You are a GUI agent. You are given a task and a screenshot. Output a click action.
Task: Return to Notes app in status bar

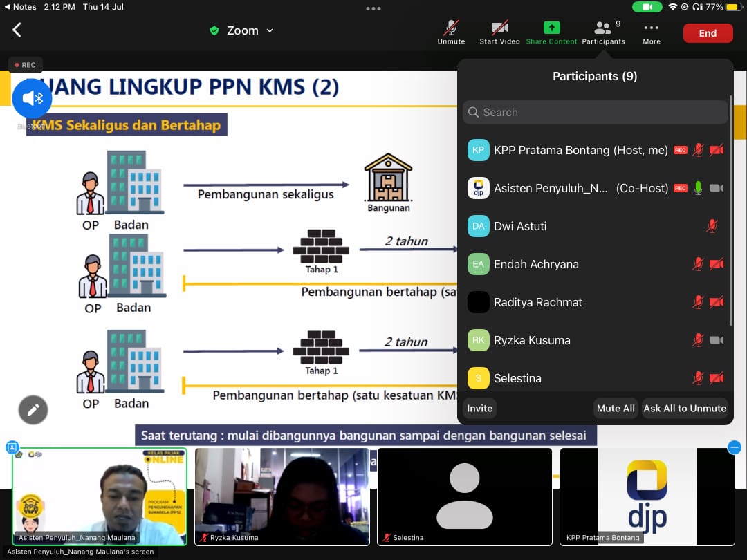(21, 7)
